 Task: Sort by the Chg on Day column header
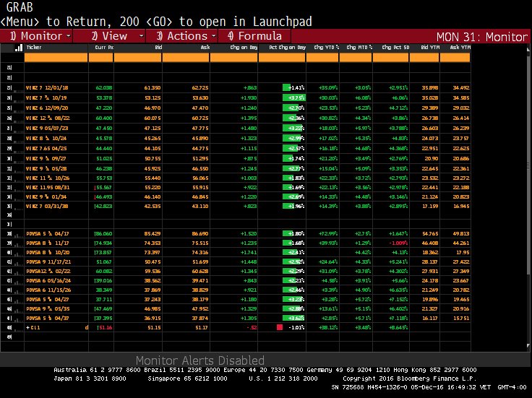click(x=244, y=48)
